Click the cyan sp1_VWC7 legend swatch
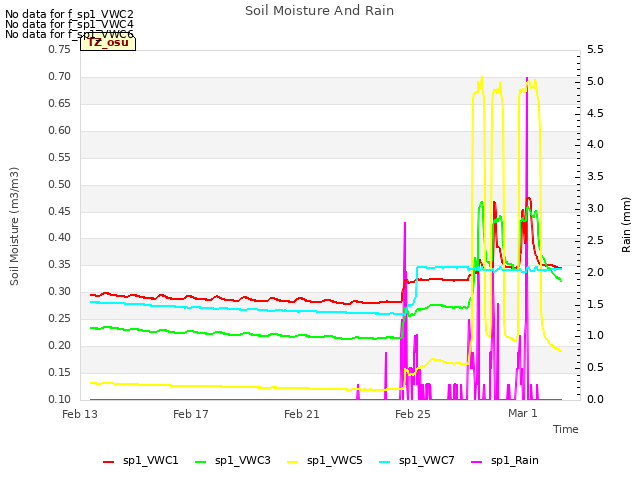Viewport: 640px width, 480px height. [x=384, y=462]
